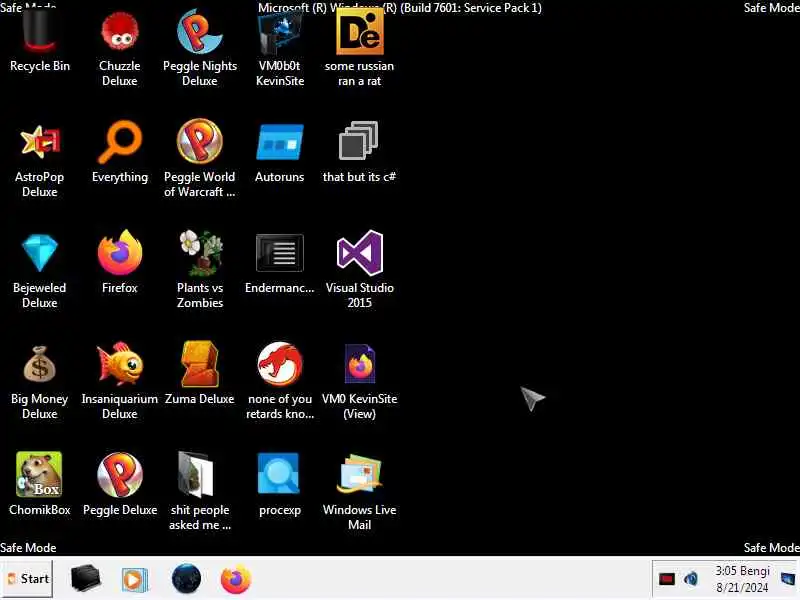Launch Zuma Deluxe
Screen dimensions: 800x600
199,364
